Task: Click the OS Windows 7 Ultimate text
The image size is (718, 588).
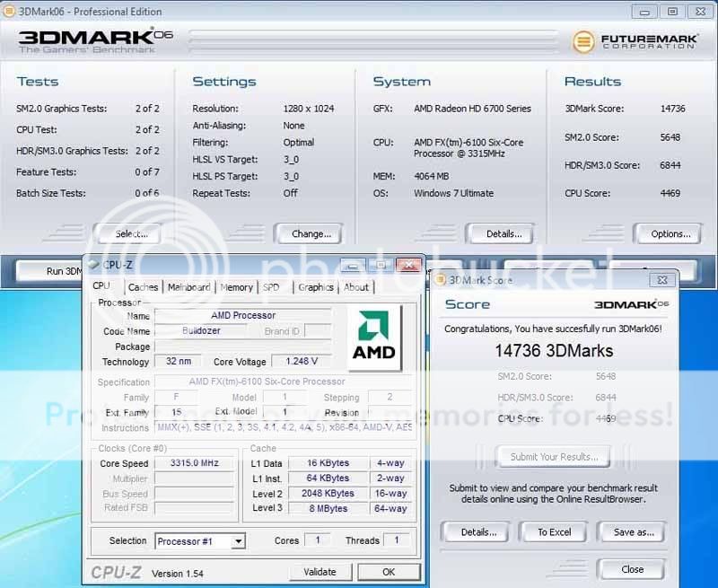Action: click(453, 193)
